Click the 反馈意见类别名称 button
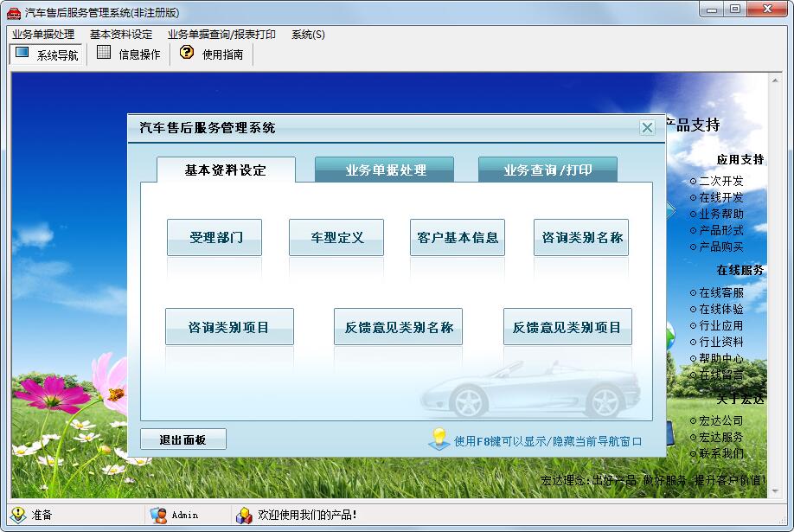794x532 pixels. tap(398, 327)
